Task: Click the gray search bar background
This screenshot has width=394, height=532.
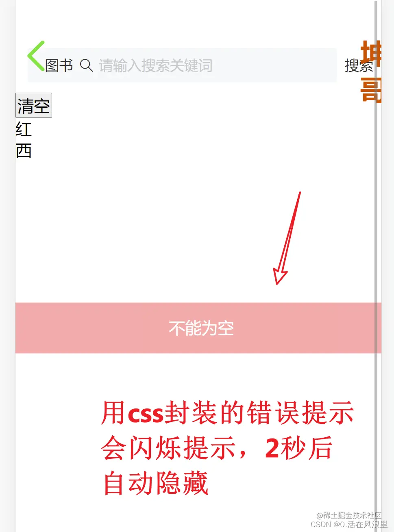Action: click(x=182, y=65)
